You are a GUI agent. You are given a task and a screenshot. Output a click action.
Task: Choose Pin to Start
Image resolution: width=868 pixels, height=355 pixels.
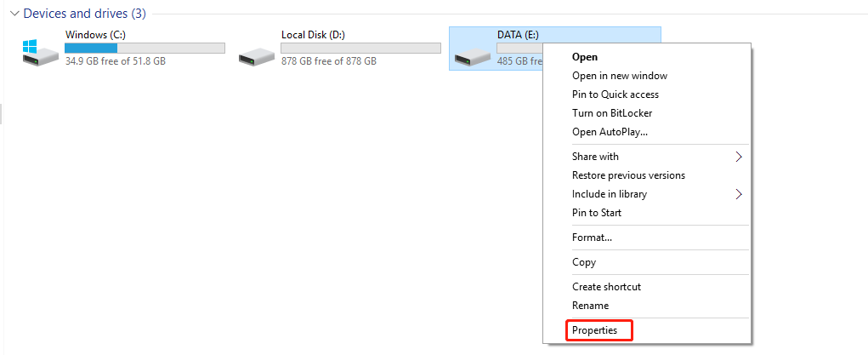pyautogui.click(x=596, y=213)
